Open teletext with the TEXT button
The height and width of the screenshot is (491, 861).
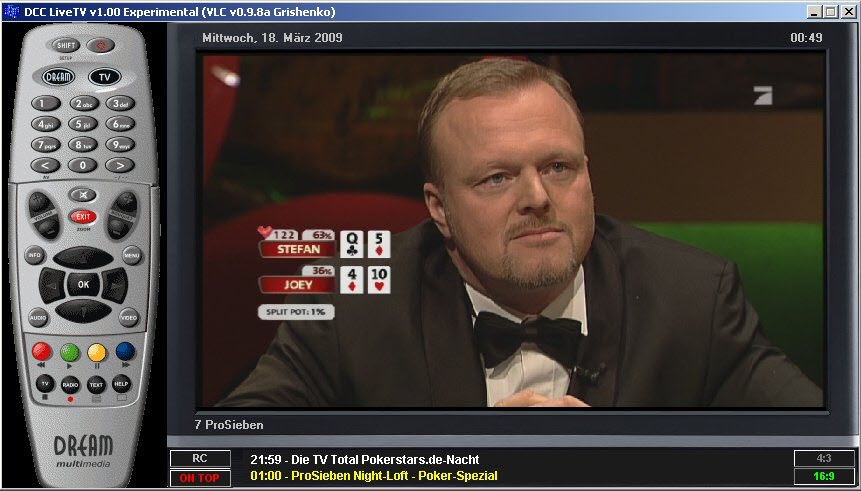click(x=96, y=384)
